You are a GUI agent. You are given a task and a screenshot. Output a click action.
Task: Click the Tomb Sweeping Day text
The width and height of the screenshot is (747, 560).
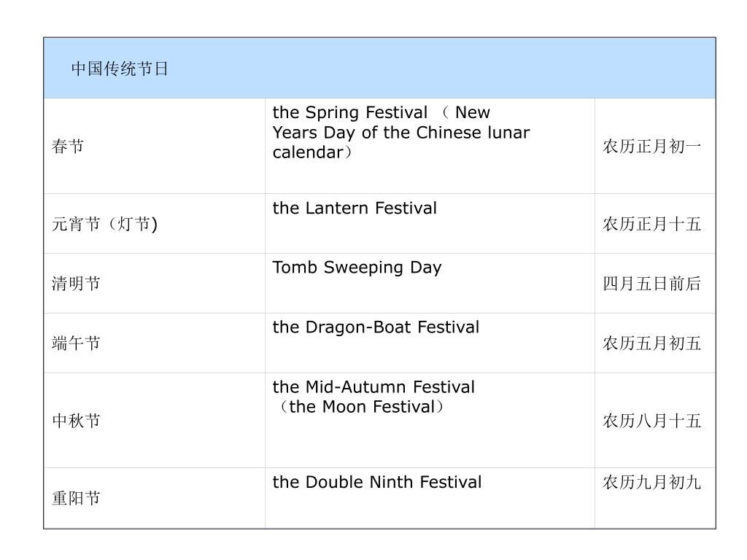coord(357,268)
